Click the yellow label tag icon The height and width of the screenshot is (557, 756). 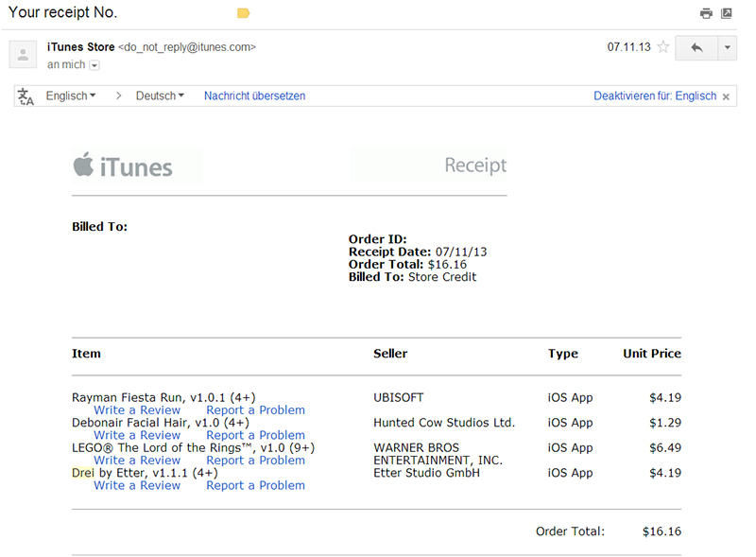[x=243, y=13]
